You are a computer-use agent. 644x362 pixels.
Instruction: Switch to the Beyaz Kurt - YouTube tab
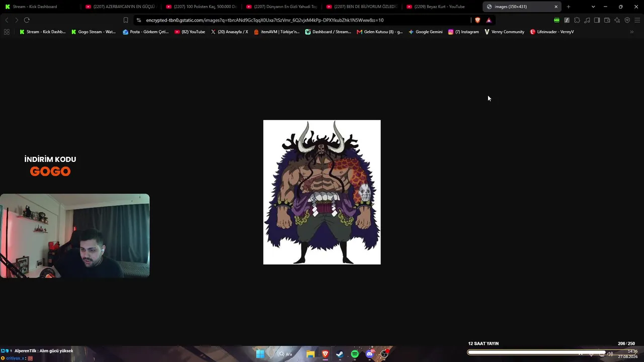pyautogui.click(x=442, y=7)
